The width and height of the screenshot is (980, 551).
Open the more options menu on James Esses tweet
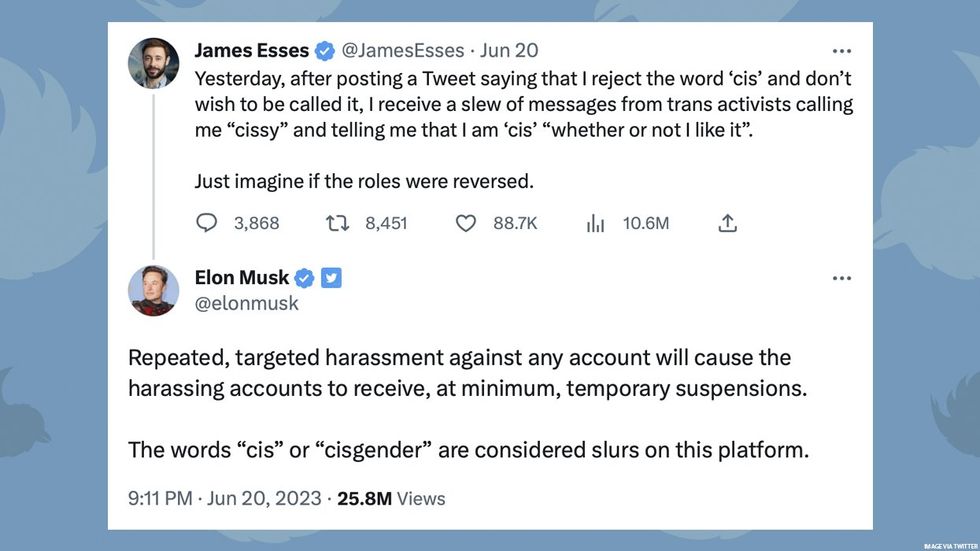coord(841,50)
